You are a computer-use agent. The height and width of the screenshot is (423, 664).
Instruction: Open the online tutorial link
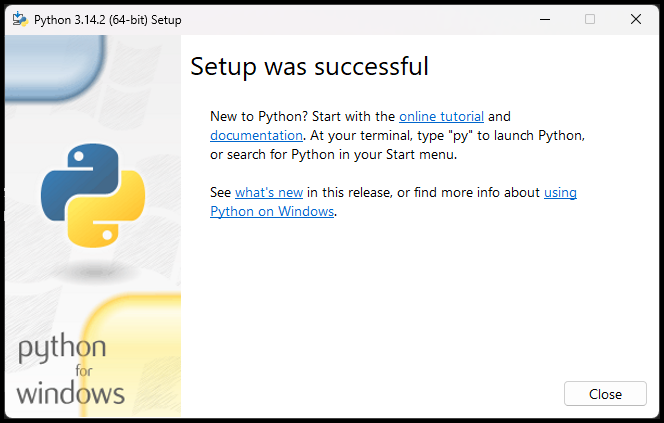point(441,116)
